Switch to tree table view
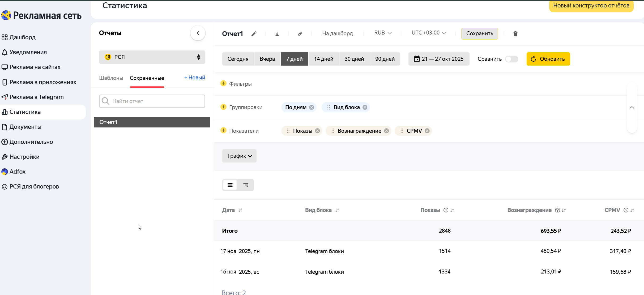 click(x=246, y=185)
